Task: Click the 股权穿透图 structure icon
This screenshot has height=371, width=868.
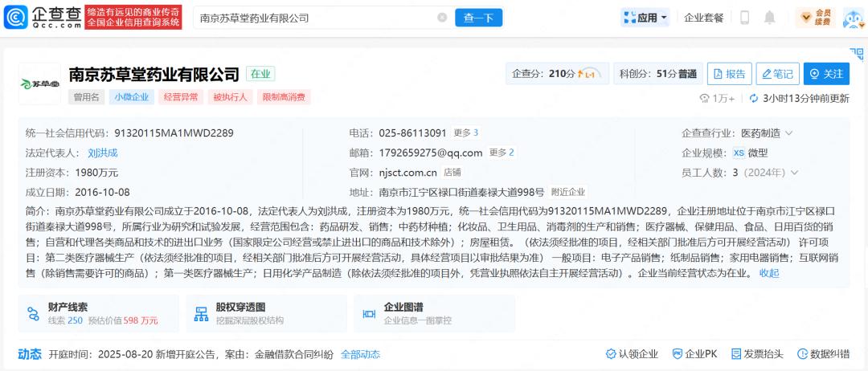Action: click(x=201, y=313)
